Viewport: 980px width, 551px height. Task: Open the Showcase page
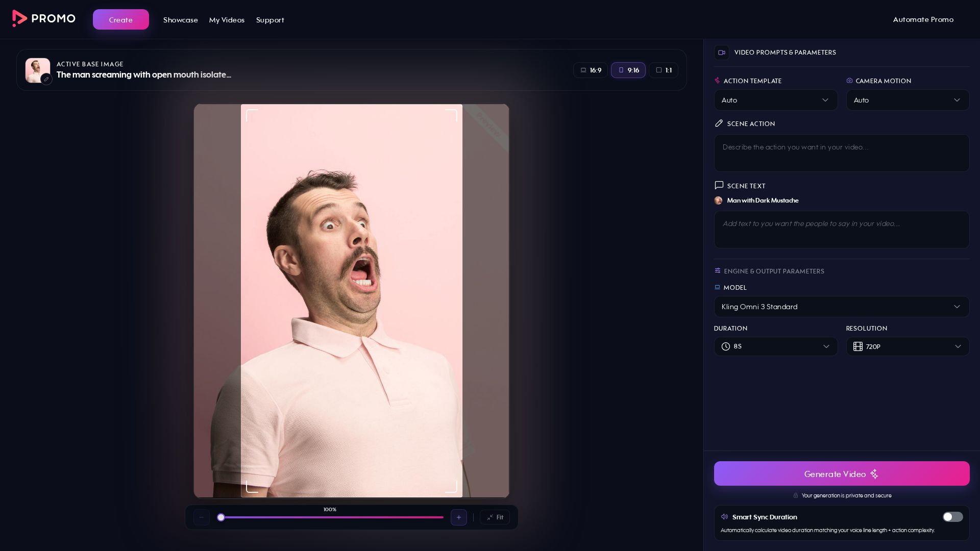(x=181, y=20)
